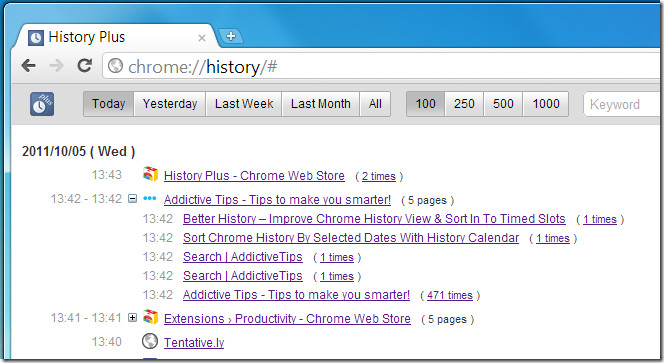Image resolution: width=664 pixels, height=363 pixels.
Task: Select the Yesterday filter
Action: 170,104
